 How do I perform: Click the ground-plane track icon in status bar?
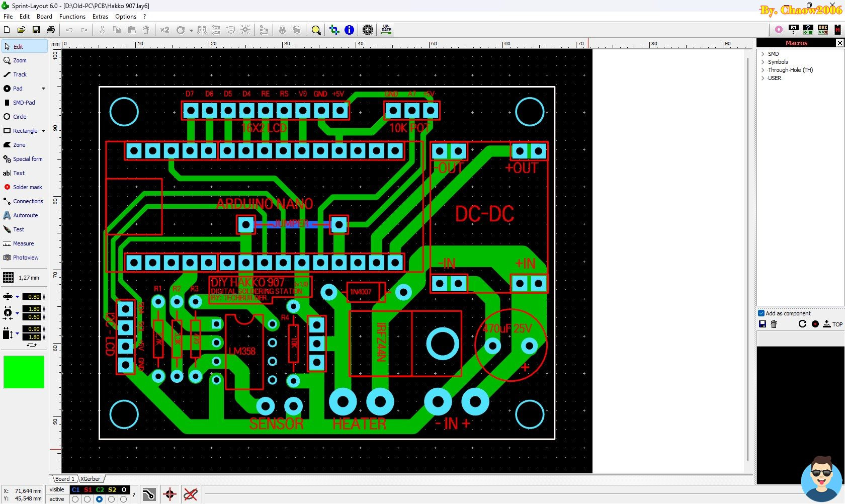pos(149,494)
